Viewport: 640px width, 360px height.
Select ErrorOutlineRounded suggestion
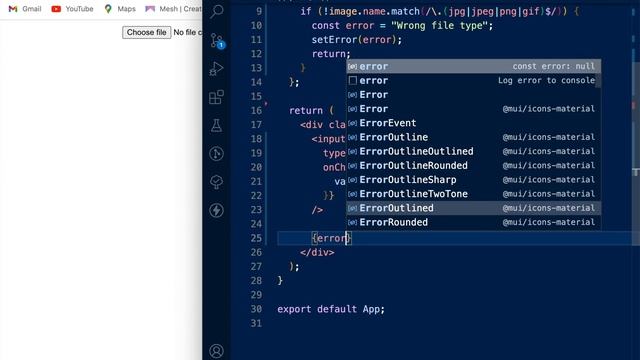(473, 165)
